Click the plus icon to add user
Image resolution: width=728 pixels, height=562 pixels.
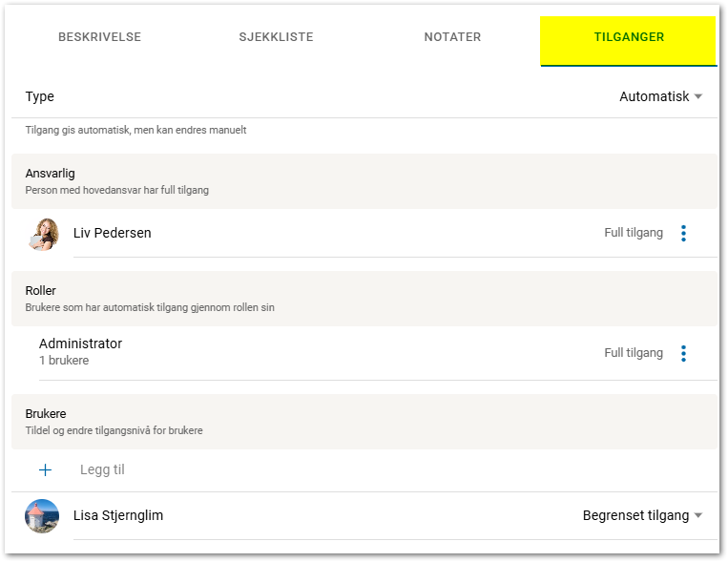45,469
